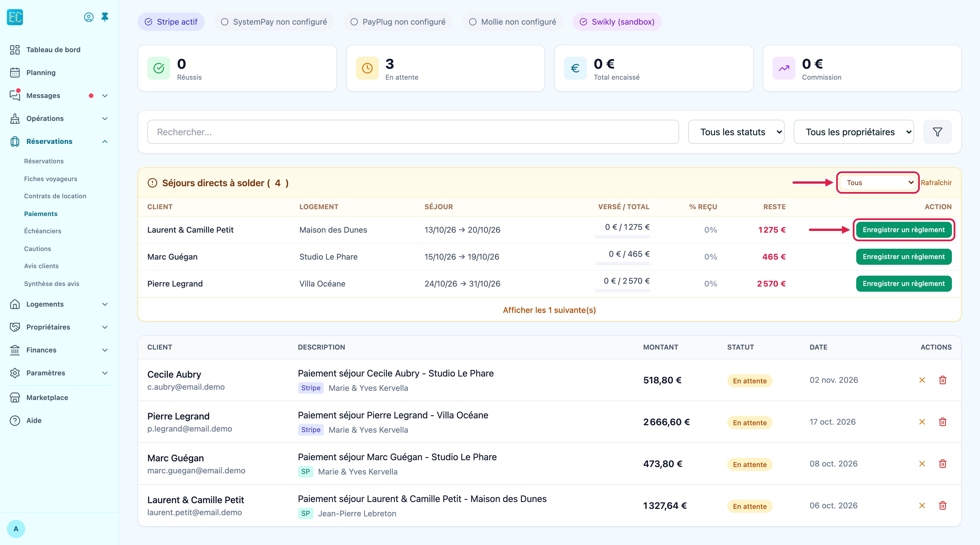The width and height of the screenshot is (980, 545).
Task: Cancel Cecile Aubry payment with X icon
Action: click(922, 380)
